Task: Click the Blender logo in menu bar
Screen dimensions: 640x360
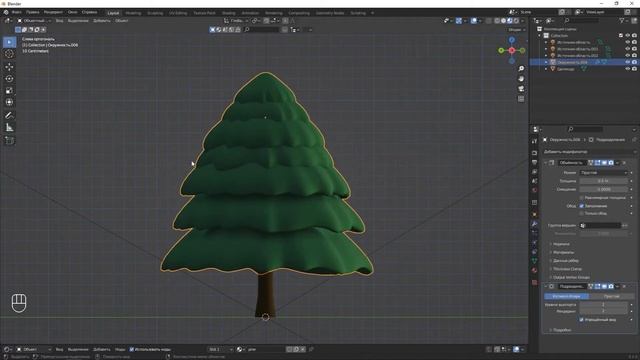Action: tap(6, 12)
